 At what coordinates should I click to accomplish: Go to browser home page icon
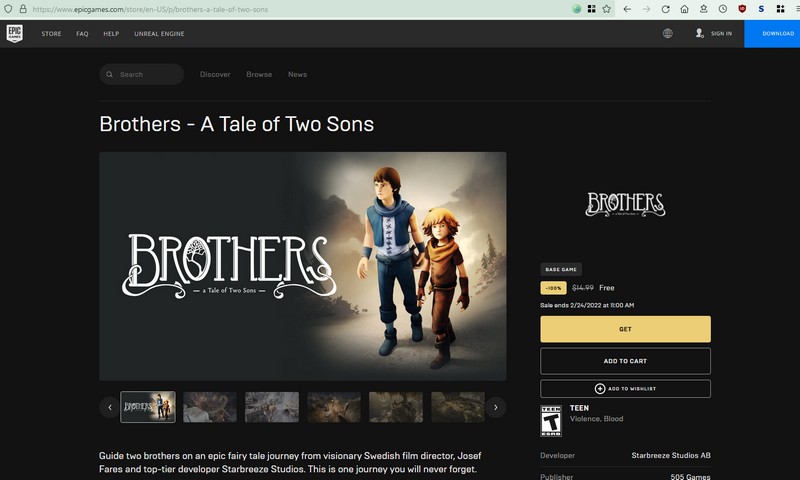(684, 8)
